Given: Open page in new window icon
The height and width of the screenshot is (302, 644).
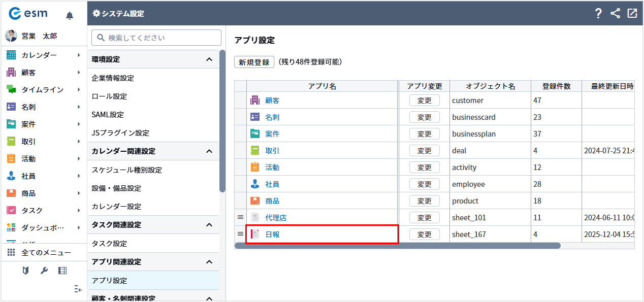Looking at the screenshot, I should [x=632, y=14].
